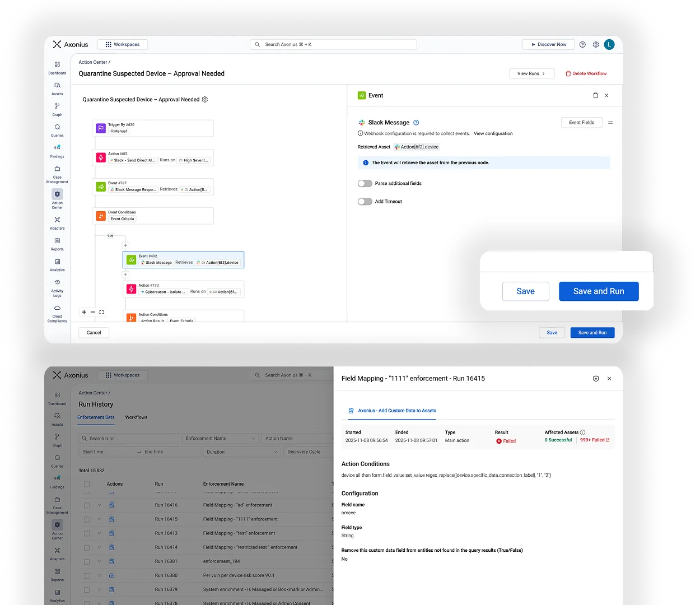The image size is (700, 605).
Task: Expand the Run 16380 row chevron
Action: [100, 575]
